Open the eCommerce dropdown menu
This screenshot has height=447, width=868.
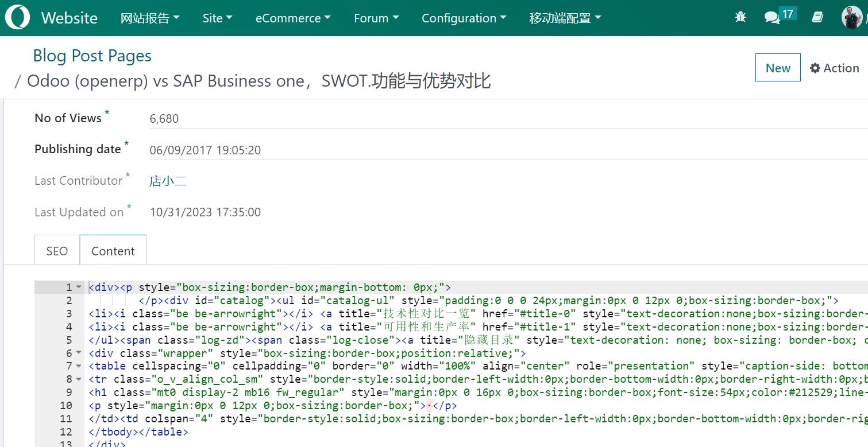point(293,18)
